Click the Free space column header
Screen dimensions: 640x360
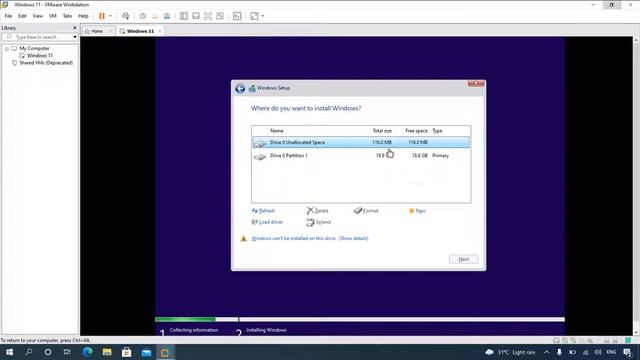[416, 131]
